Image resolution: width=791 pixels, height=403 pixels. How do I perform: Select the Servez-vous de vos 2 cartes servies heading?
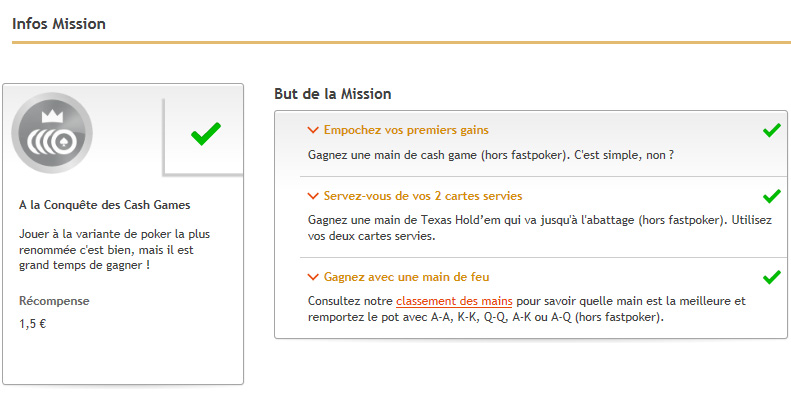coord(423,196)
